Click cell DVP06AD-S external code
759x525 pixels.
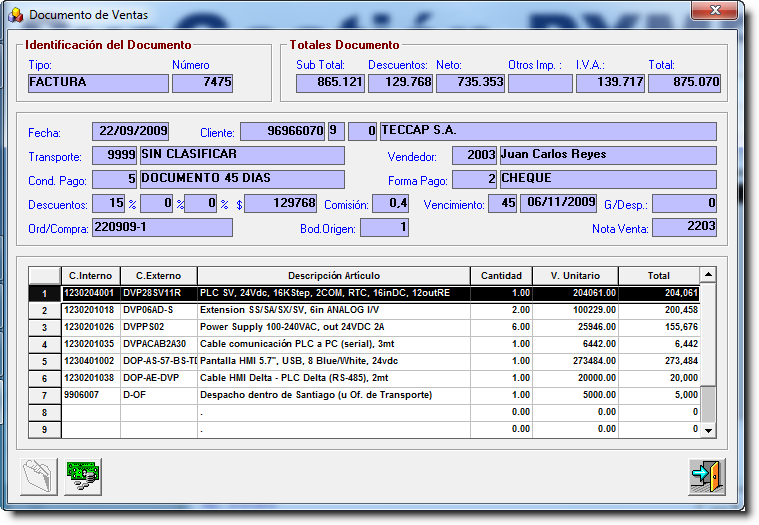tap(159, 310)
